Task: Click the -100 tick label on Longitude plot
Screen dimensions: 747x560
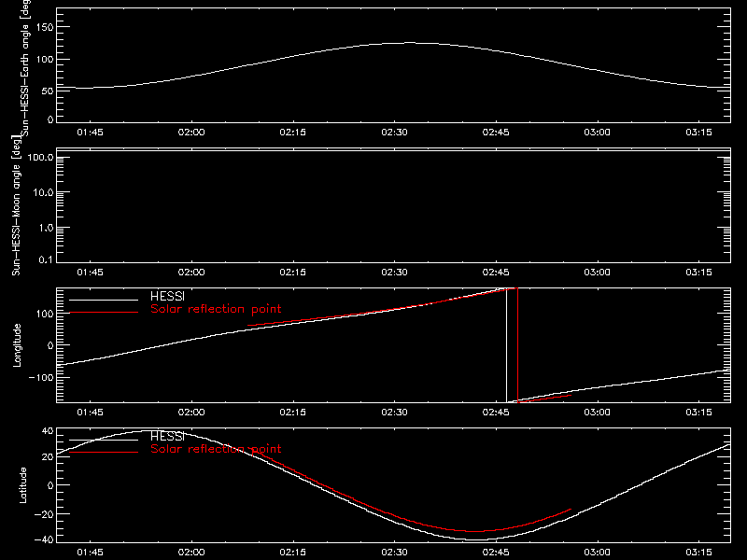Action: [41, 377]
